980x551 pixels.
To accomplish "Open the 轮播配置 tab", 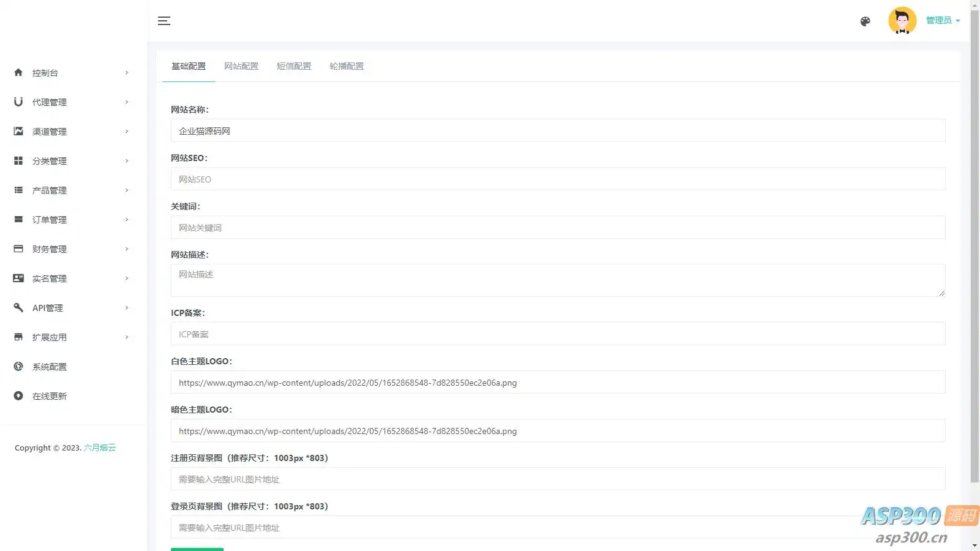I will pos(347,66).
